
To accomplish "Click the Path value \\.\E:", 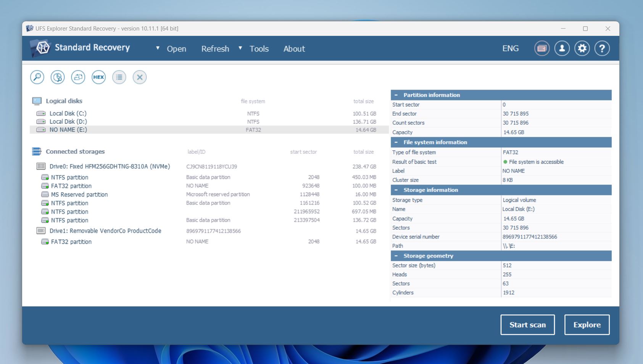I will point(509,246).
